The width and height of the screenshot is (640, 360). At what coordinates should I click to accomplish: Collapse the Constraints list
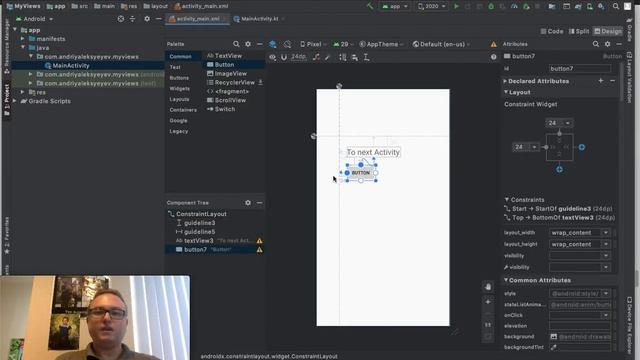tap(507, 200)
